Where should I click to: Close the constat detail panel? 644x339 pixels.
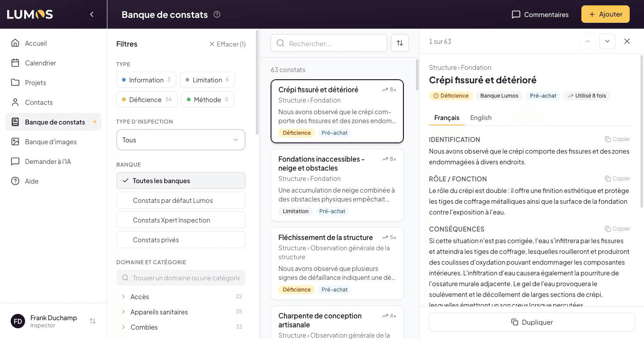click(627, 41)
